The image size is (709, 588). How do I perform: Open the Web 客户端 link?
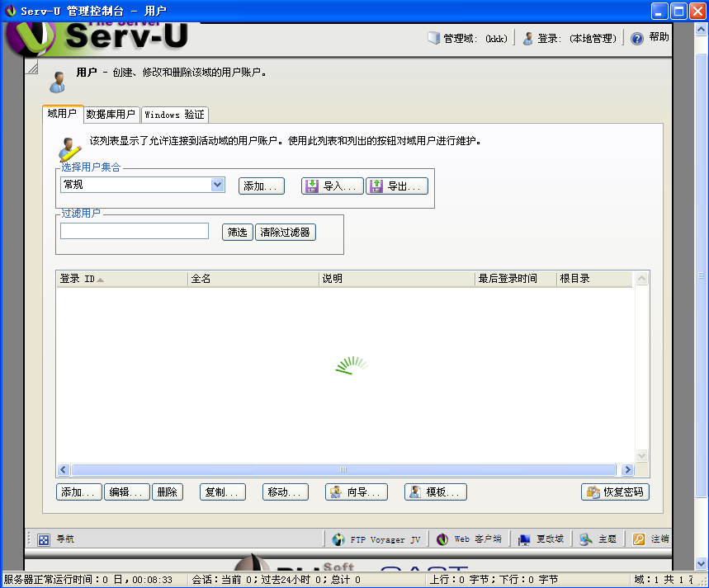(469, 539)
